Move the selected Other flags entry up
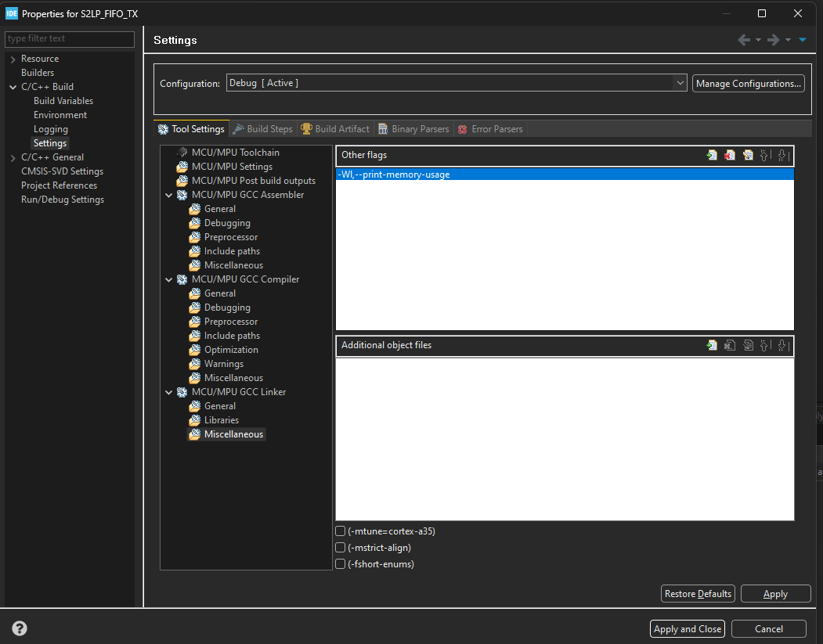This screenshot has height=644, width=823. click(765, 155)
